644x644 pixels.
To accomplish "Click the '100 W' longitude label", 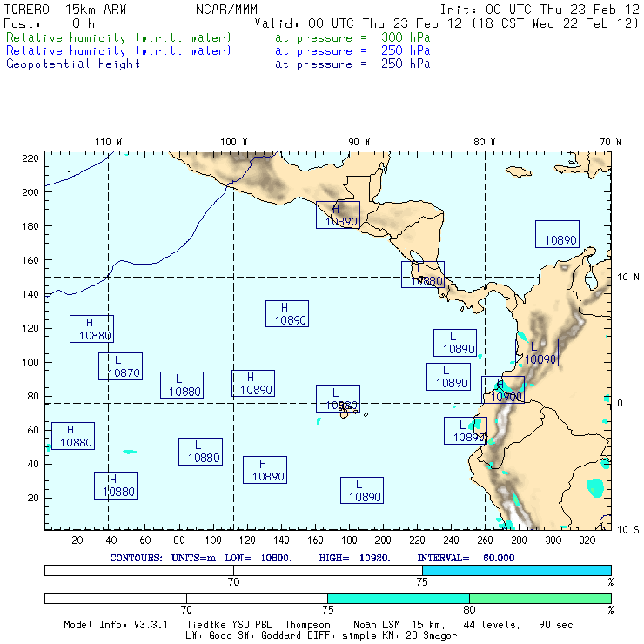I will (234, 142).
